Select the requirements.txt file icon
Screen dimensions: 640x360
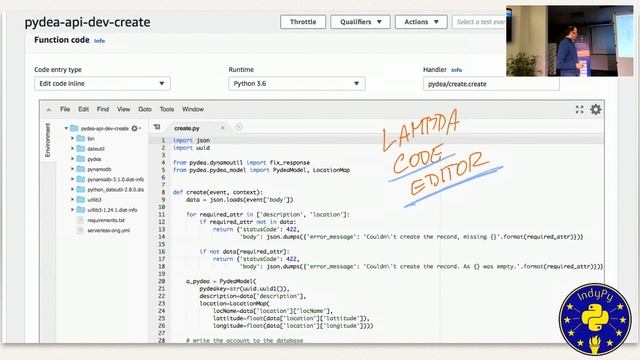pyautogui.click(x=80, y=220)
